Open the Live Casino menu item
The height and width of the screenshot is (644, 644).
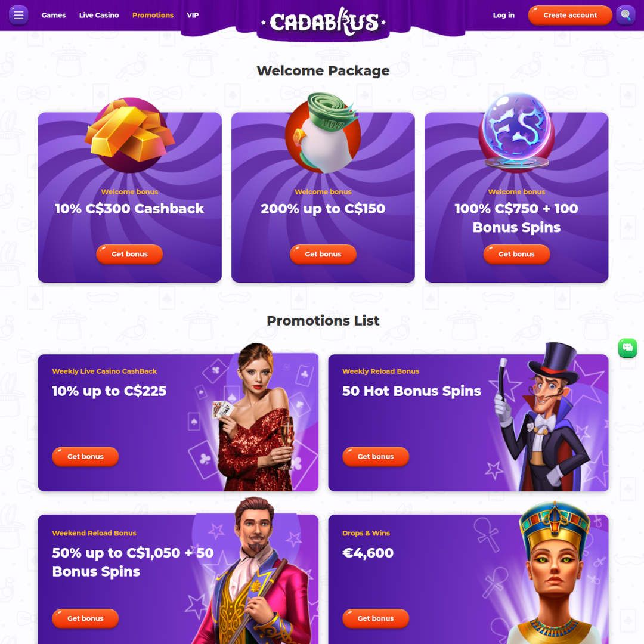point(99,15)
